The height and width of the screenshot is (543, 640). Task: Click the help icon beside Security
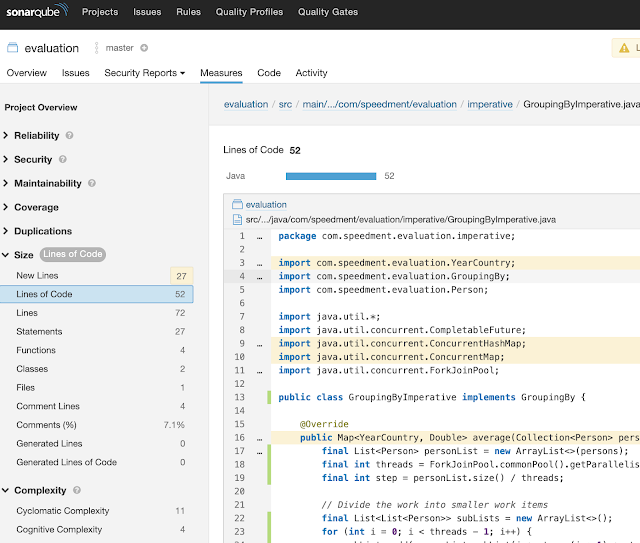(63, 160)
